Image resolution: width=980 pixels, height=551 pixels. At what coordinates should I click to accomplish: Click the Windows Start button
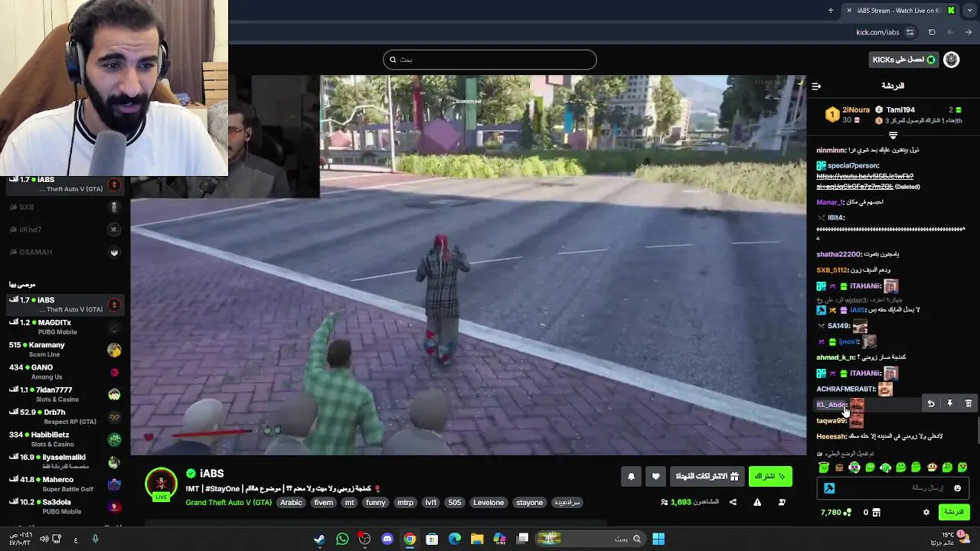click(658, 539)
